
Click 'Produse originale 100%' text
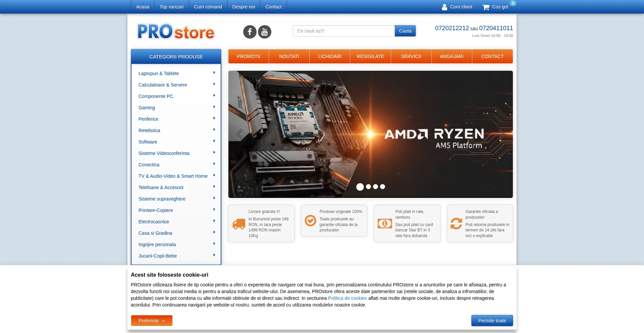point(341,212)
